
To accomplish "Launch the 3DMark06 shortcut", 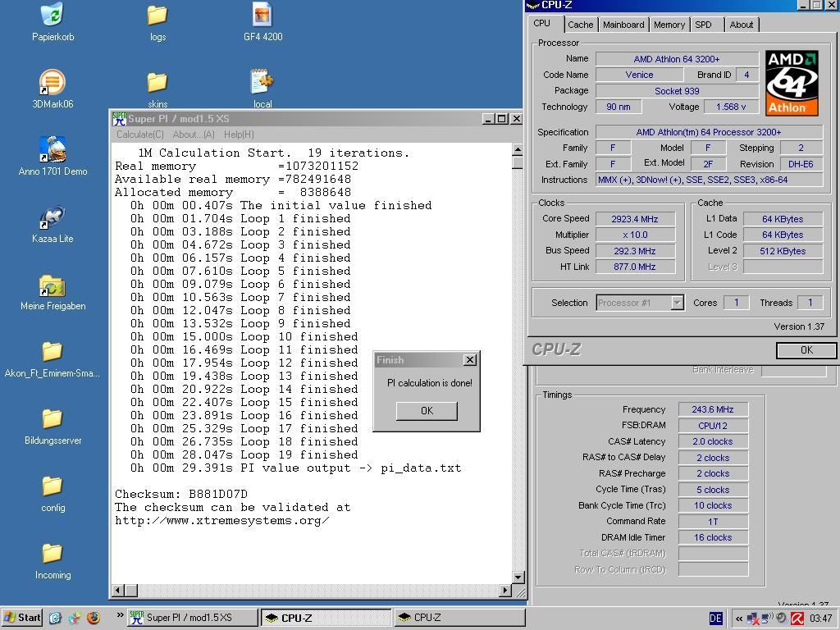I will point(52,83).
